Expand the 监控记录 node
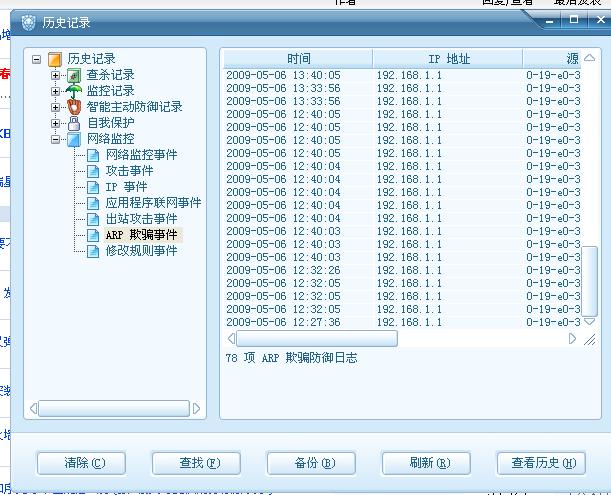The width and height of the screenshot is (611, 495). click(55, 91)
